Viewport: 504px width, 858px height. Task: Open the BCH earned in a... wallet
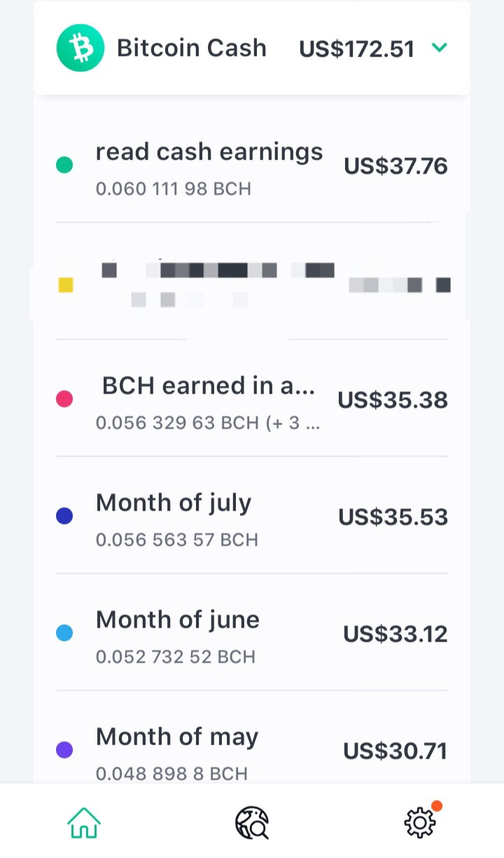[252, 399]
